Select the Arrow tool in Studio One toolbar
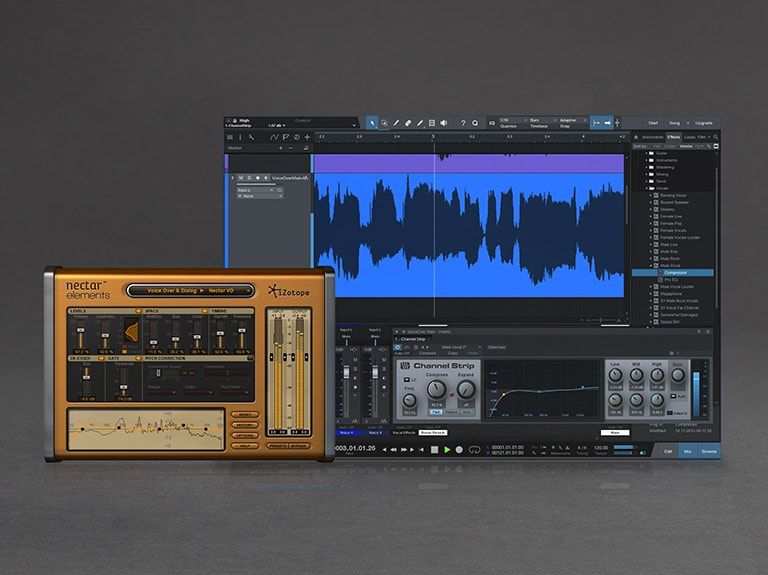 coord(372,123)
